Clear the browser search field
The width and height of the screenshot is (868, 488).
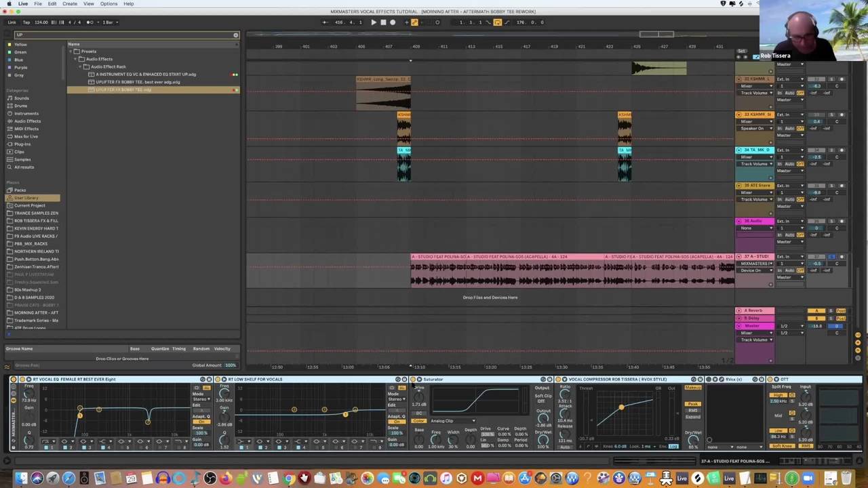235,35
